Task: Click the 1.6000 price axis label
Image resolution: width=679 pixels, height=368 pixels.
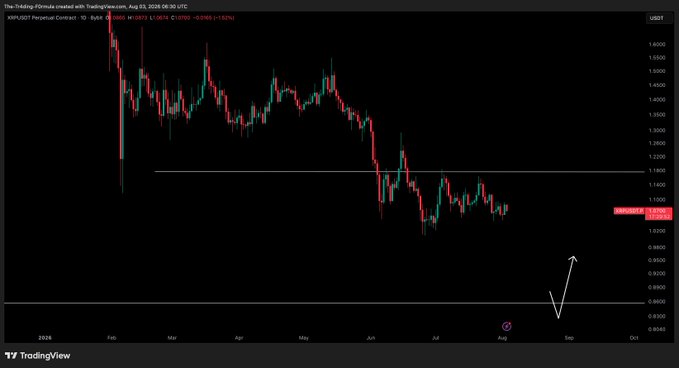Action: 657,44
